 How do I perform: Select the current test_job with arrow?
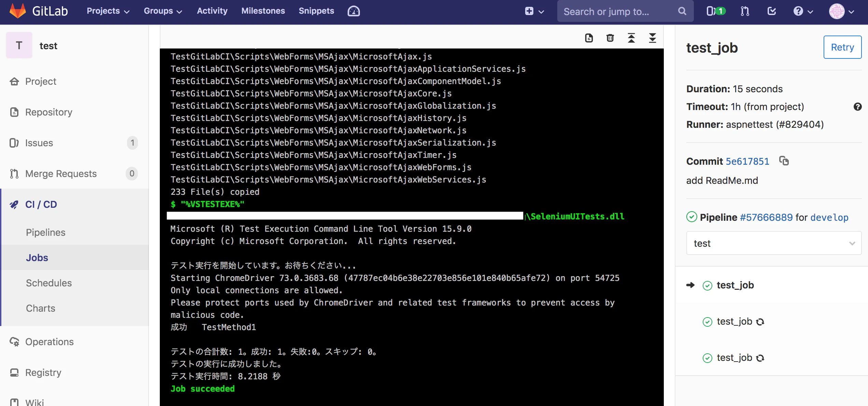pos(735,285)
